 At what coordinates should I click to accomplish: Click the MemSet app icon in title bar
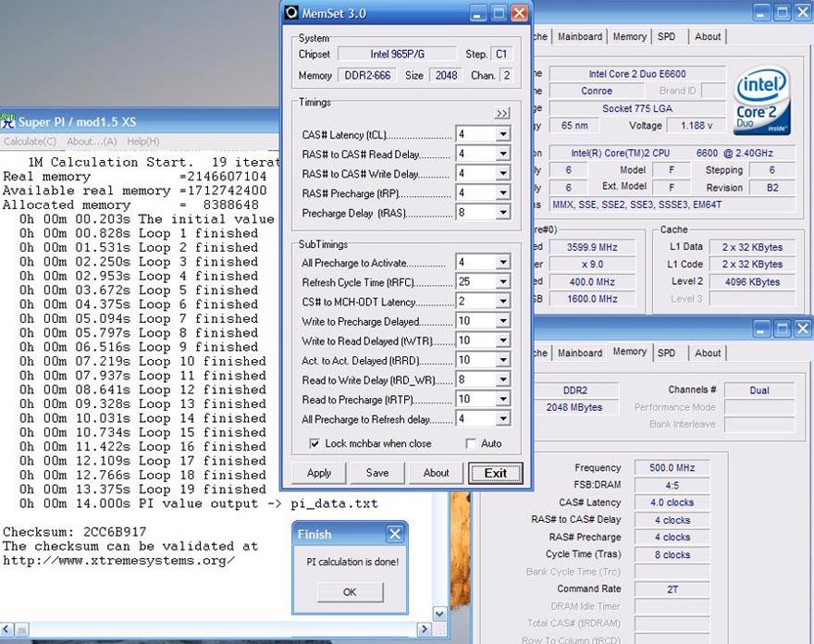(292, 13)
